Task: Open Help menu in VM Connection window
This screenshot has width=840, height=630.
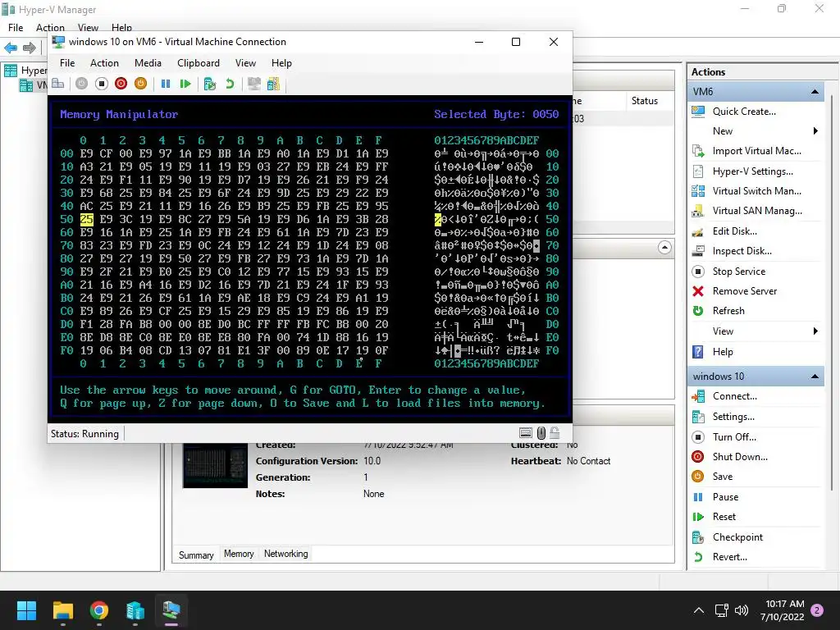Action: click(281, 63)
